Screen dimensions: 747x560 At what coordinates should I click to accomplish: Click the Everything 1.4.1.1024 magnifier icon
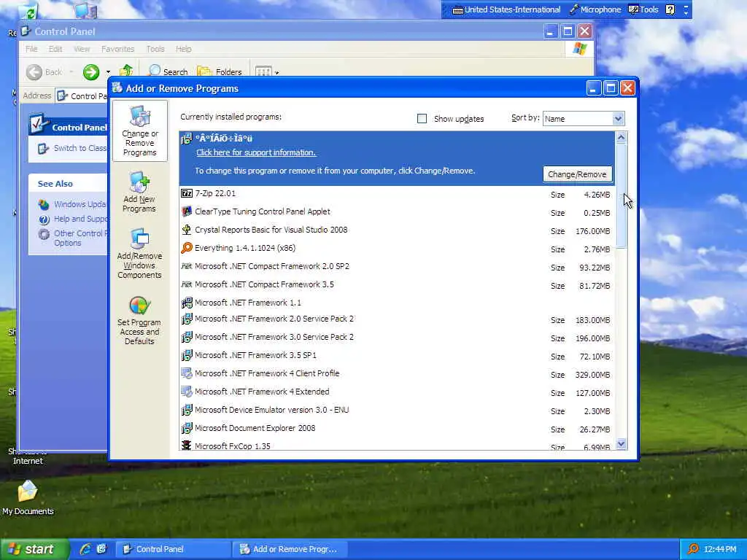(187, 248)
